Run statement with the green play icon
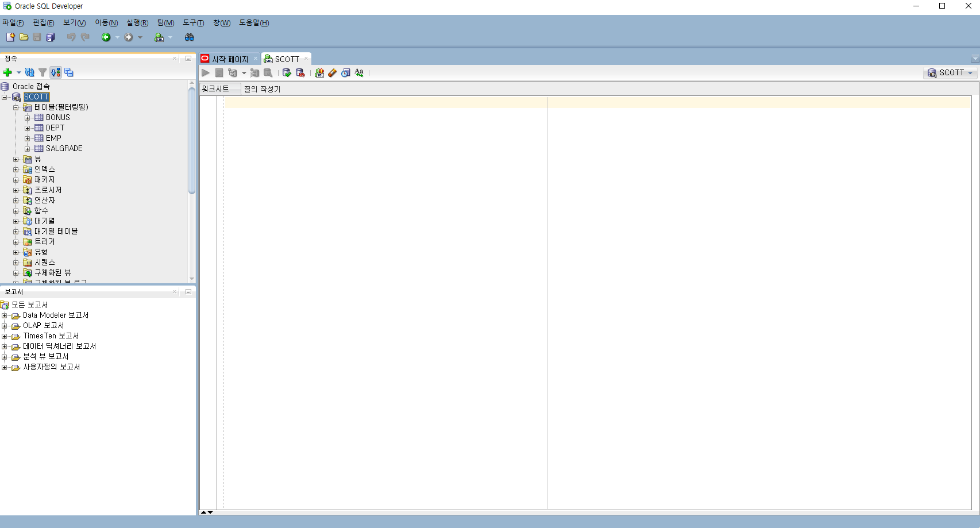The height and width of the screenshot is (528, 980). (x=206, y=73)
